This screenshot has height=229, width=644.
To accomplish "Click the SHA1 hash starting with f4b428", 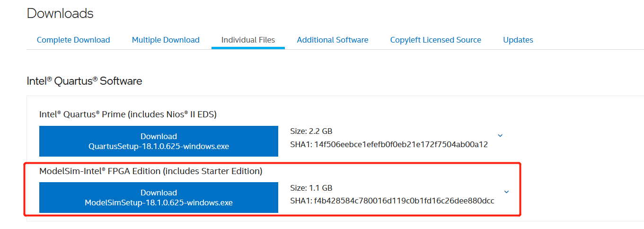I will click(404, 201).
